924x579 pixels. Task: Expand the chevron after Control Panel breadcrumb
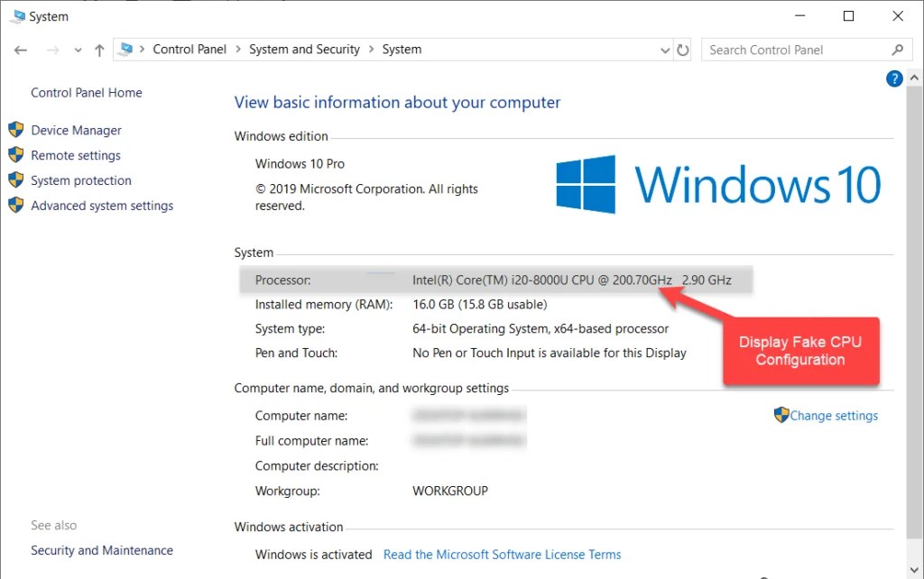(241, 50)
